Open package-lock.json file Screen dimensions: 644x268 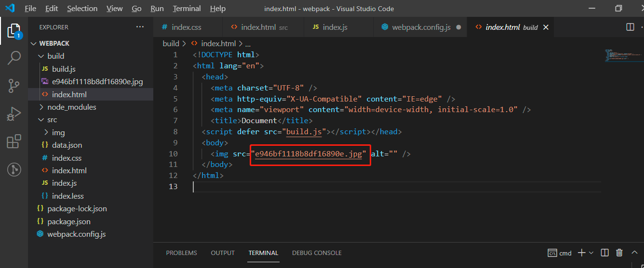91,208
